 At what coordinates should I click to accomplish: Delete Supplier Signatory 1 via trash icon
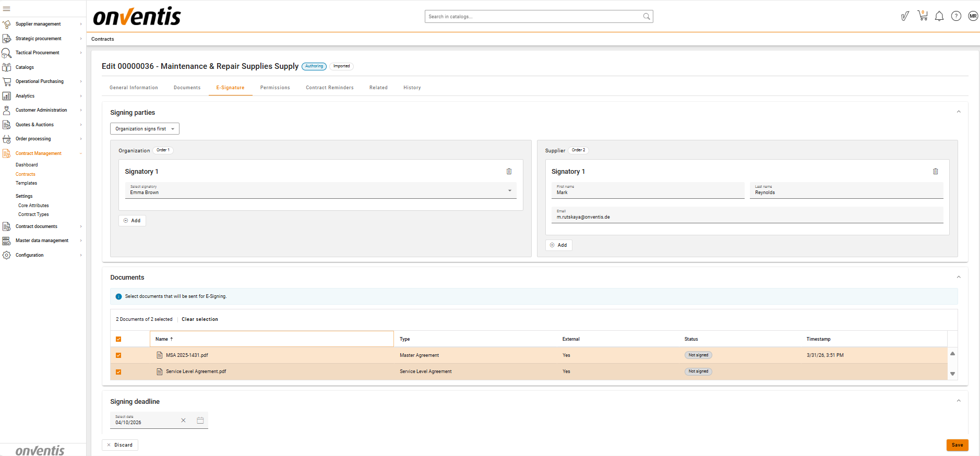[935, 172]
